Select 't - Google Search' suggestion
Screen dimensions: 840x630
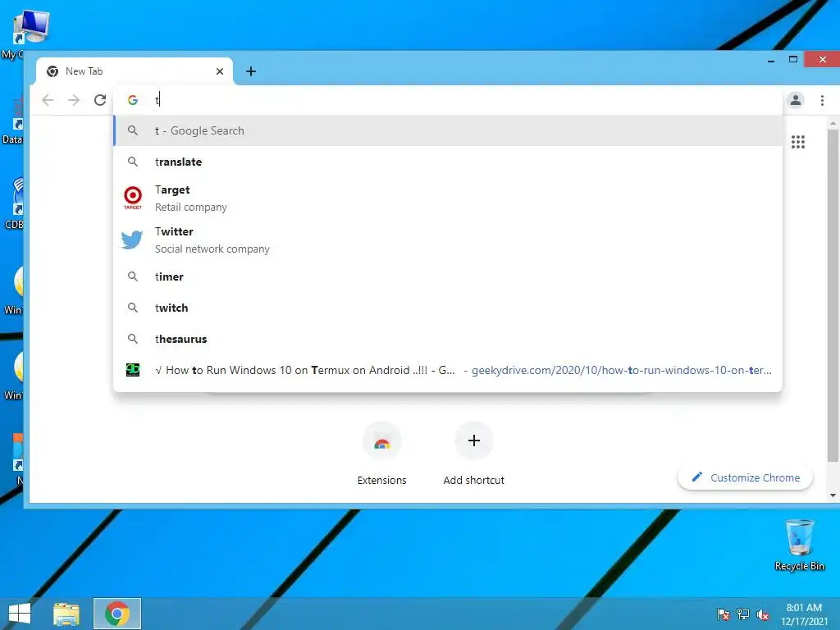coord(448,130)
